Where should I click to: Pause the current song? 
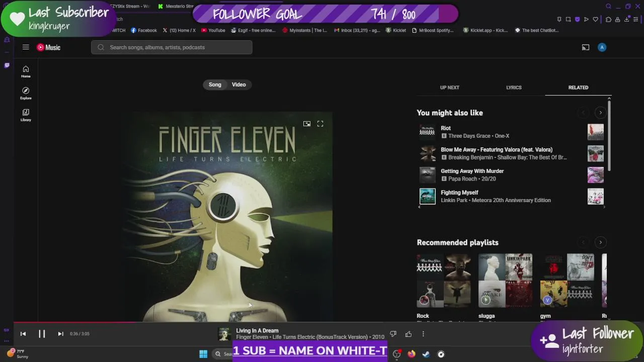pyautogui.click(x=42, y=334)
